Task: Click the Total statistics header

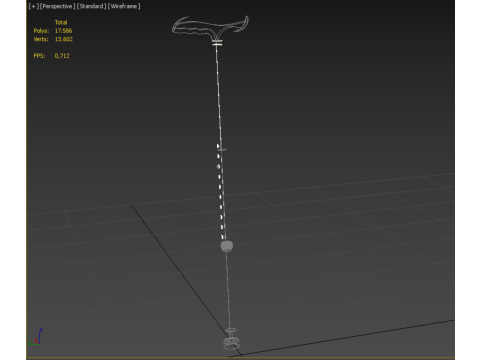Action: (x=61, y=22)
